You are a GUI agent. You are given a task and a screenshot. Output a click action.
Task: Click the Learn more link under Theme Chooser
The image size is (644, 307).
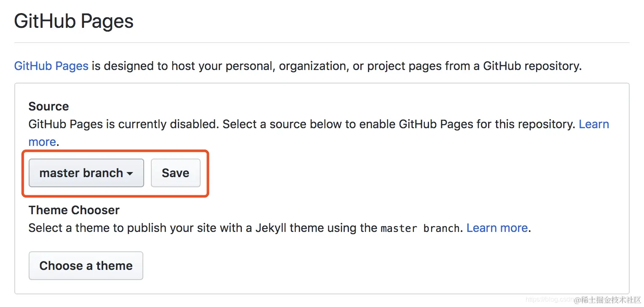pyautogui.click(x=497, y=228)
